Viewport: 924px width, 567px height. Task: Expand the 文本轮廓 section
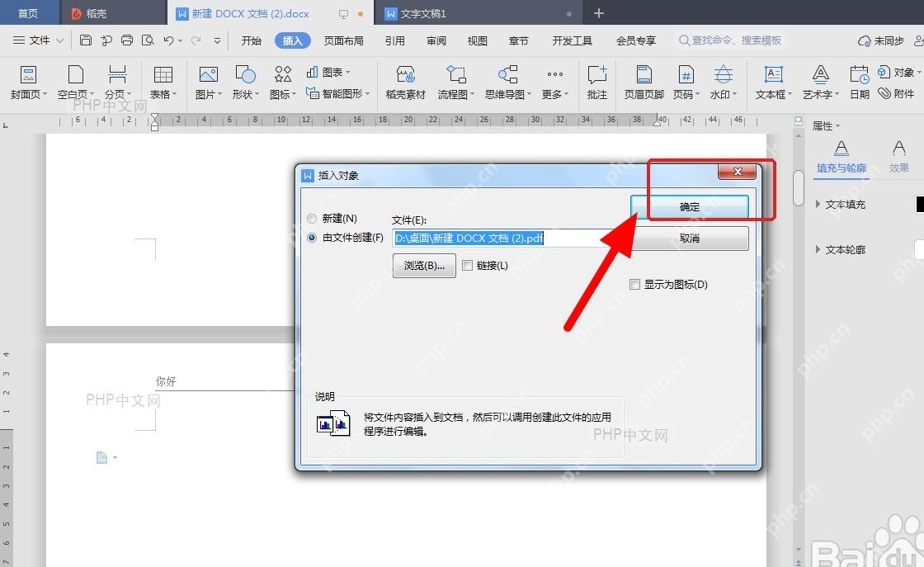818,249
